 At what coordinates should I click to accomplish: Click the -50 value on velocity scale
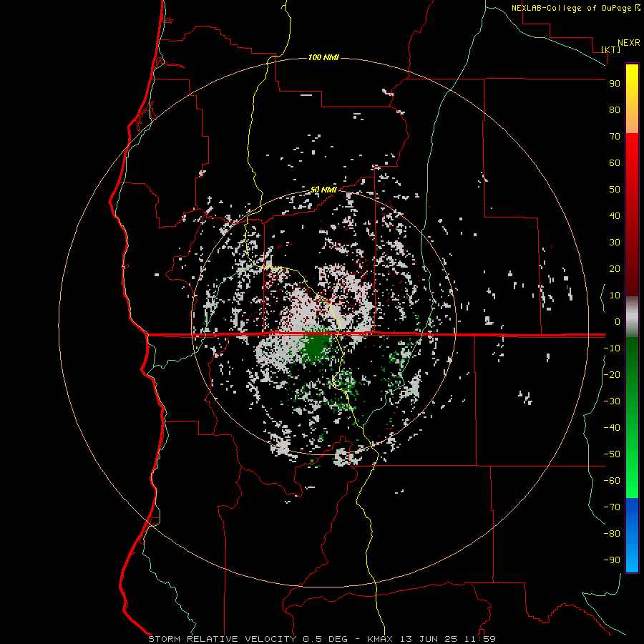click(612, 454)
